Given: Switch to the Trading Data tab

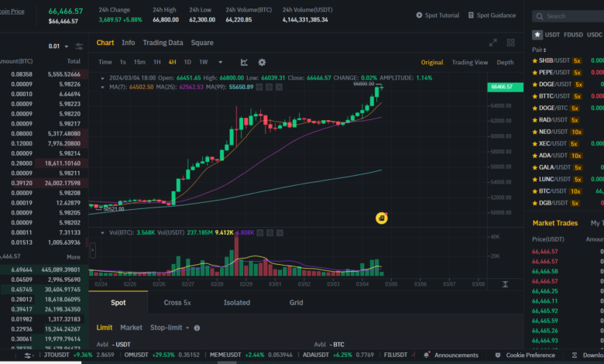Looking at the screenshot, I should coord(163,43).
